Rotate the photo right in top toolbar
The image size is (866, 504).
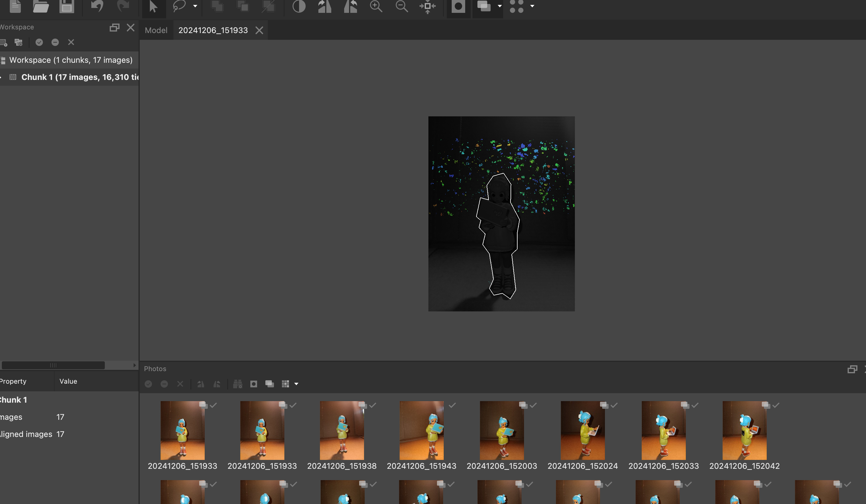tap(325, 6)
